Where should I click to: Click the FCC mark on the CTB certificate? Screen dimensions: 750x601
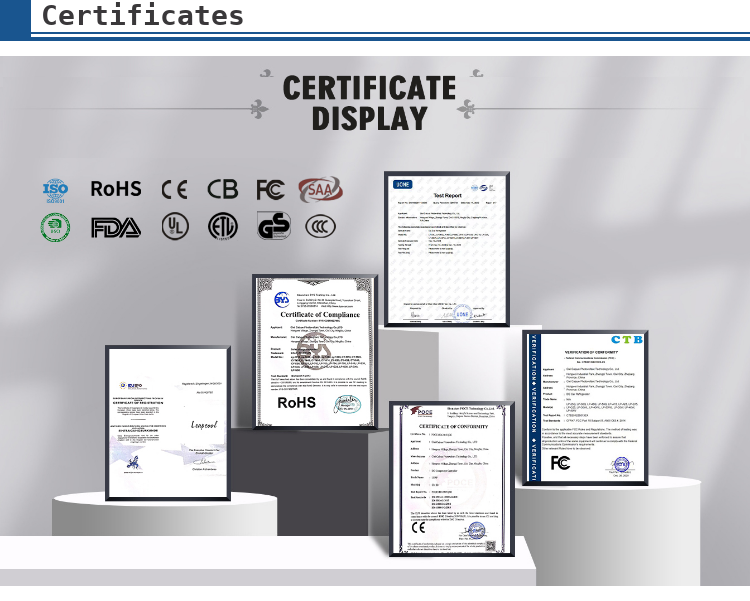coord(560,463)
